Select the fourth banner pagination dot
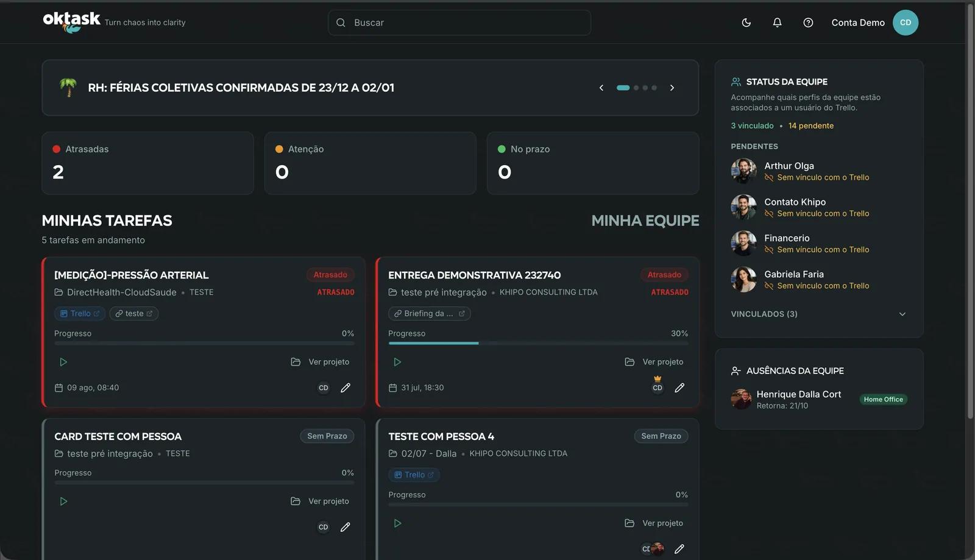975x560 pixels. click(654, 88)
